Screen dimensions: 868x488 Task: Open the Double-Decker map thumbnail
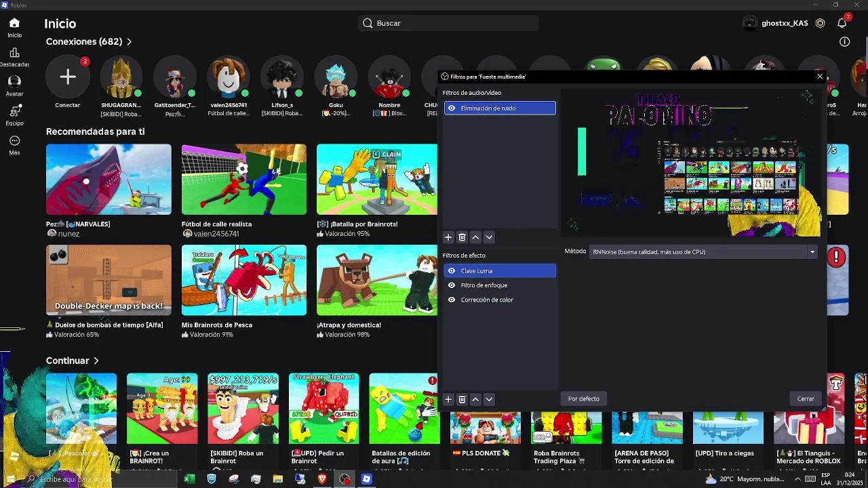pyautogui.click(x=108, y=280)
